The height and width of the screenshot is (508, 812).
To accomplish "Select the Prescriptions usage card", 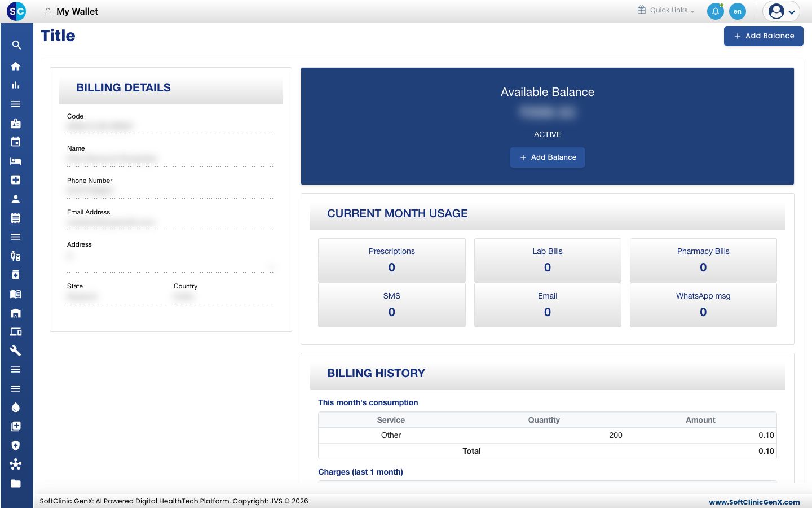I will 392,260.
